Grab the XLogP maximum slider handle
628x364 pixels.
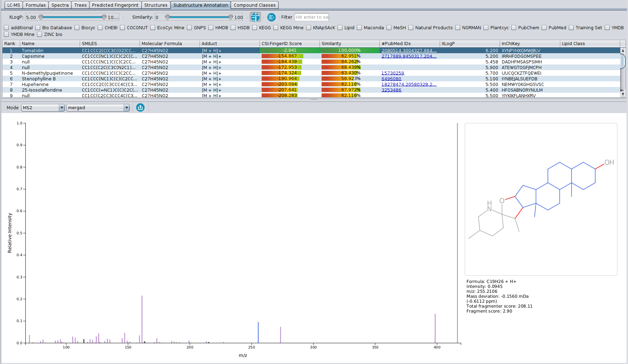click(x=104, y=17)
